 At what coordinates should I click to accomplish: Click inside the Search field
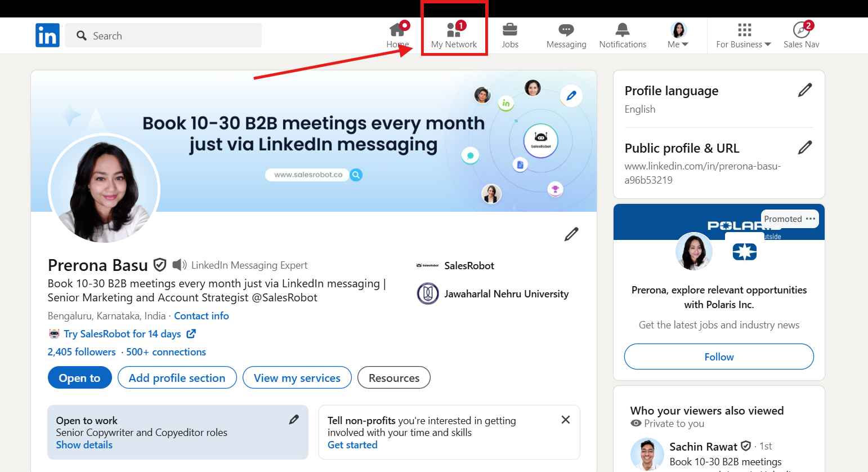coord(163,35)
